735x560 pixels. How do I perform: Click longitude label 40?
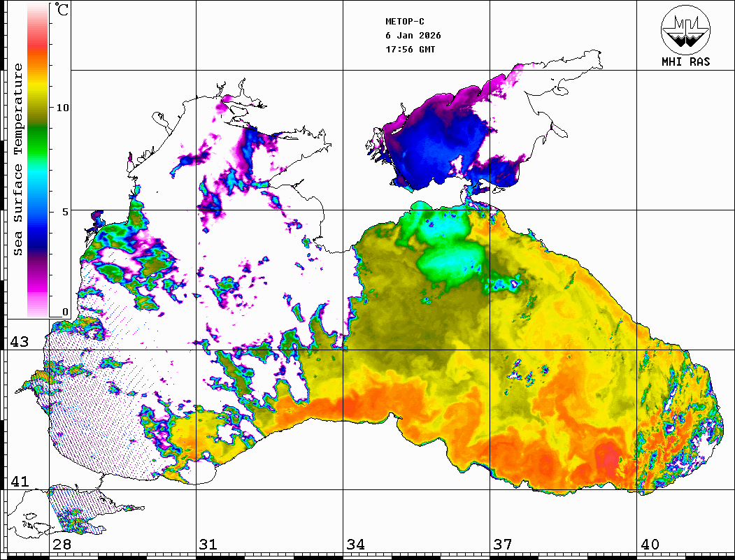pyautogui.click(x=650, y=545)
